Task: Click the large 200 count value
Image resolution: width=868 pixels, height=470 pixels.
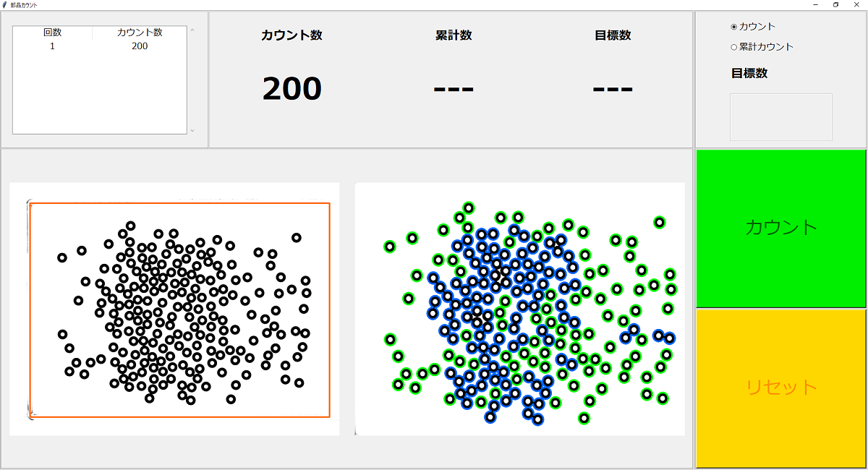Action: pos(292,89)
